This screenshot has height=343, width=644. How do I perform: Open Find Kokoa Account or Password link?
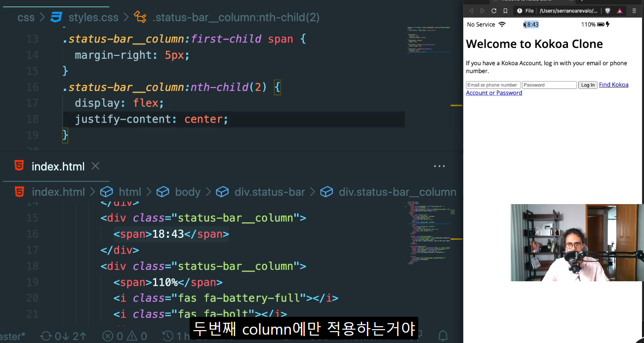pyautogui.click(x=613, y=85)
